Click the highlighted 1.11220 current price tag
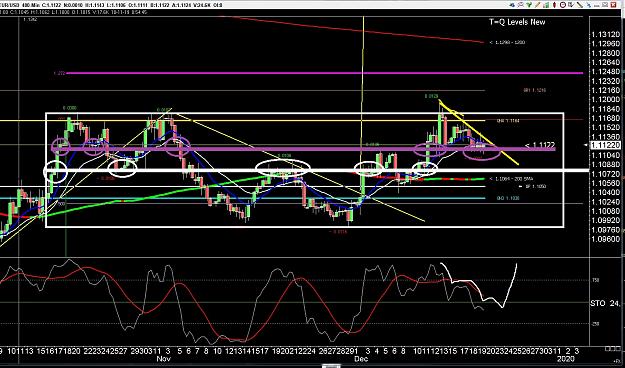Screen dimensions: 625x368 coord(606,145)
